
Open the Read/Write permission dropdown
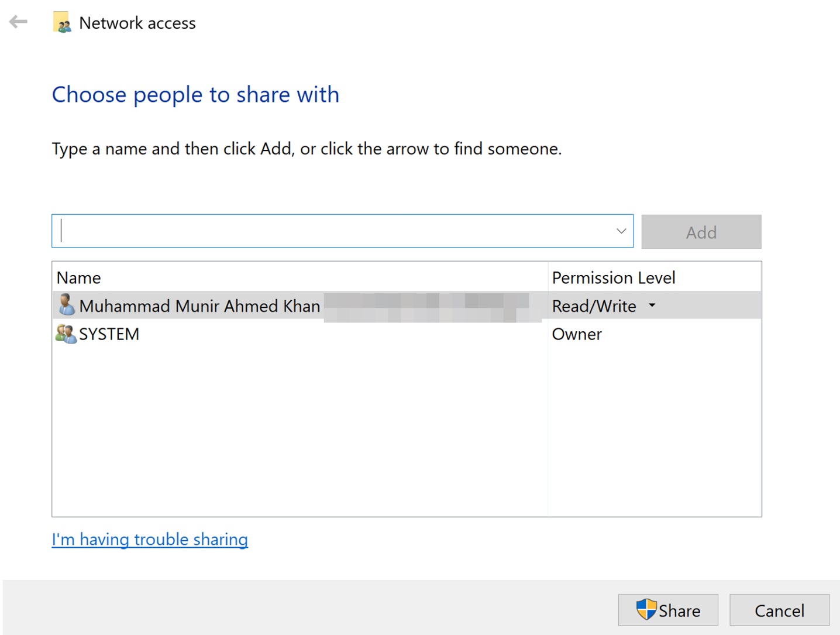(652, 306)
